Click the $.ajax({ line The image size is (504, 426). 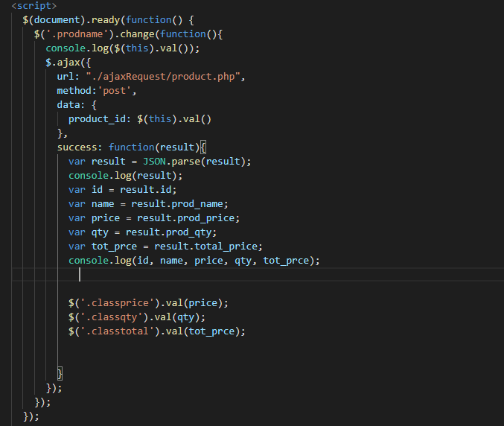[68, 63]
